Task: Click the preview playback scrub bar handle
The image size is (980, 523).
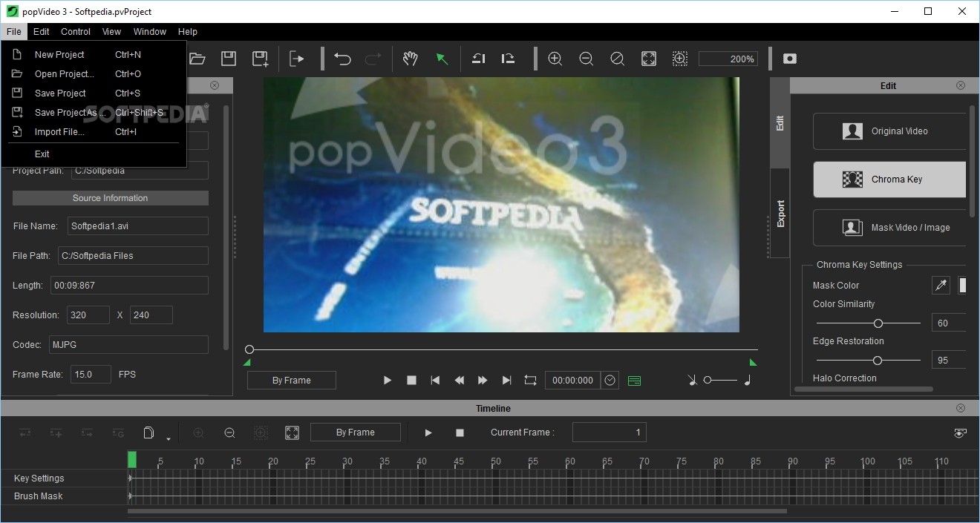Action: coord(249,349)
